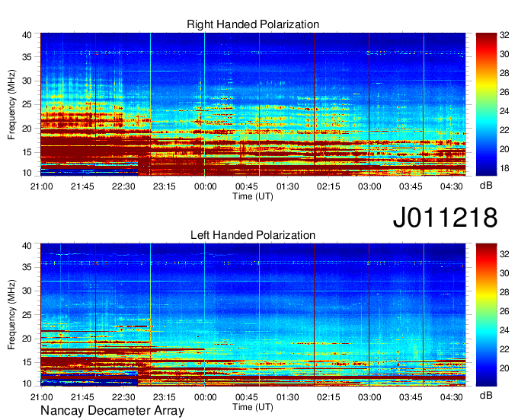Click the "21:45" time tick on the top plot

pyautogui.click(x=82, y=186)
